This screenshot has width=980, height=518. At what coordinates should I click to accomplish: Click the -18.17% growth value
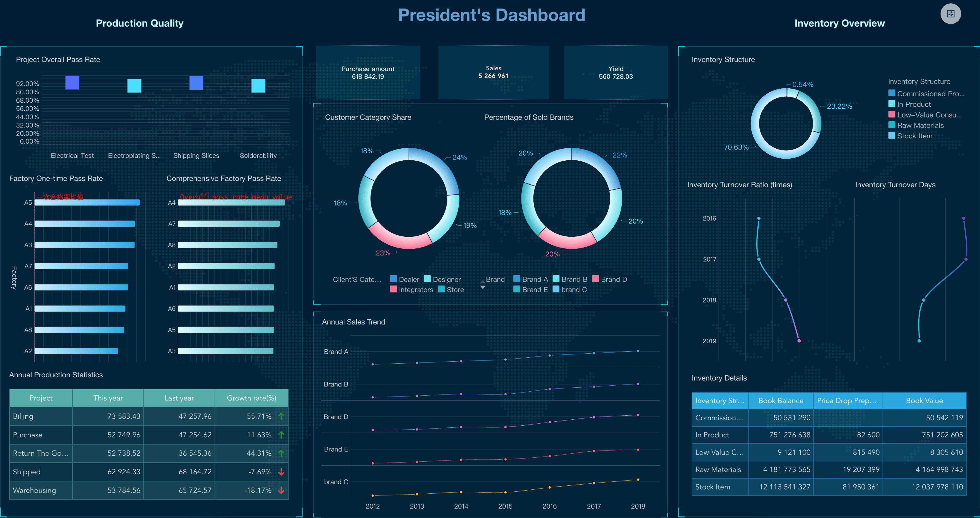click(x=257, y=490)
